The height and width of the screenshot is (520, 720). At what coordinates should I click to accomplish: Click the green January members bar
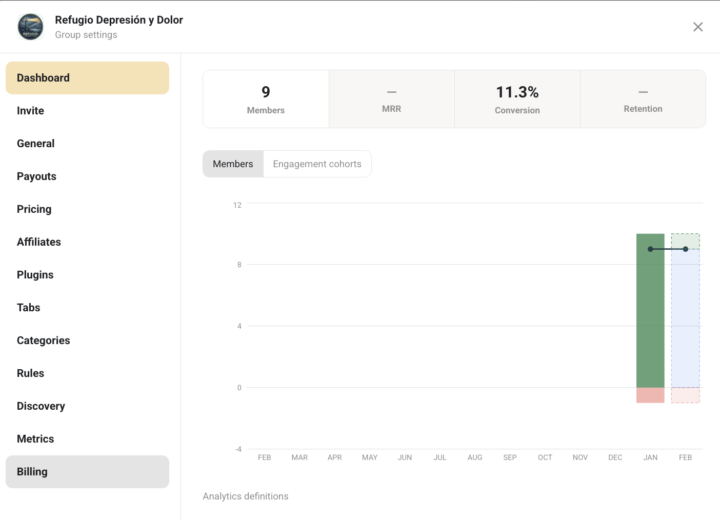650,310
